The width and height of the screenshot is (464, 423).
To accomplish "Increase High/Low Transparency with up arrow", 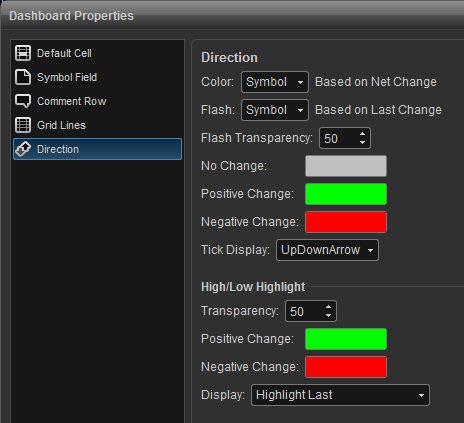I will pyautogui.click(x=329, y=307).
